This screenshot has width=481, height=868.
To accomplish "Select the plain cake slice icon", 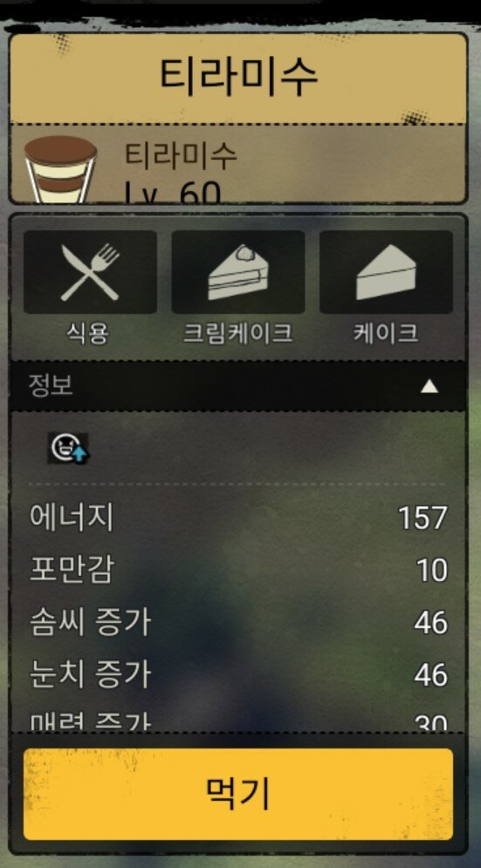I will (x=386, y=272).
